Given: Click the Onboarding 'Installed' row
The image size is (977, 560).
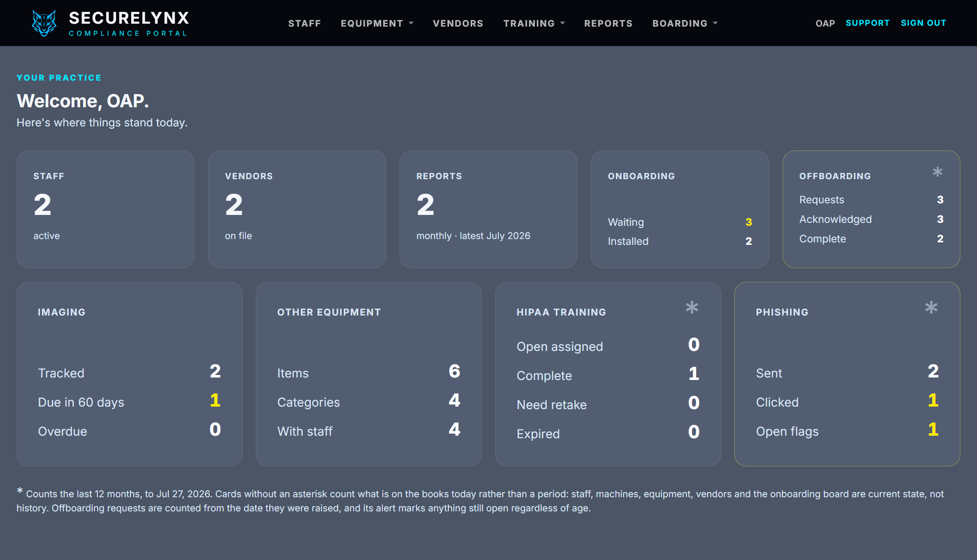Looking at the screenshot, I should tap(679, 241).
